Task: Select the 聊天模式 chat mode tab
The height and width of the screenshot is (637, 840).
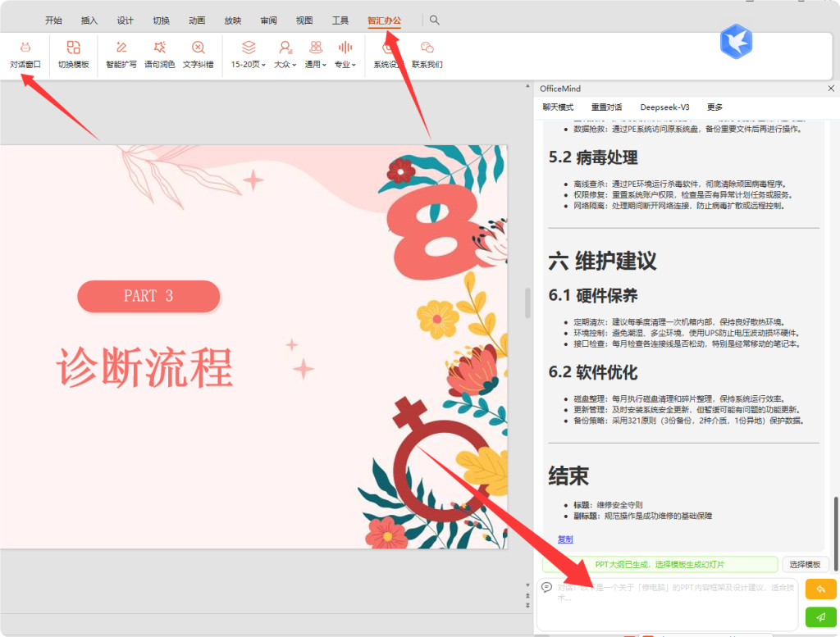Action: [558, 107]
